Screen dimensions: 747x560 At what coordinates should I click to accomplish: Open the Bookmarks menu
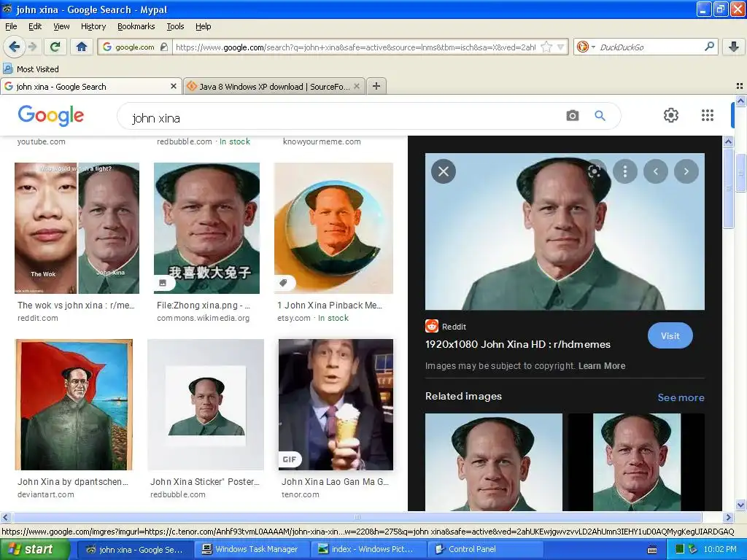point(136,26)
